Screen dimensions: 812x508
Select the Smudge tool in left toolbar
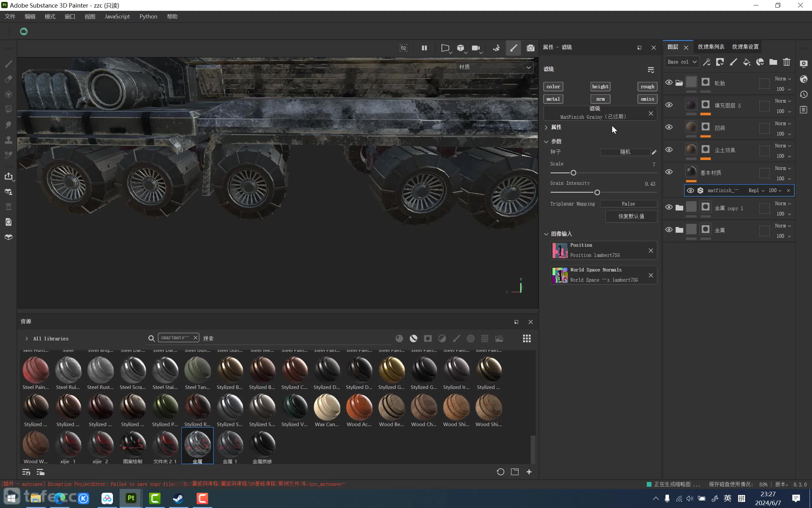point(9,125)
